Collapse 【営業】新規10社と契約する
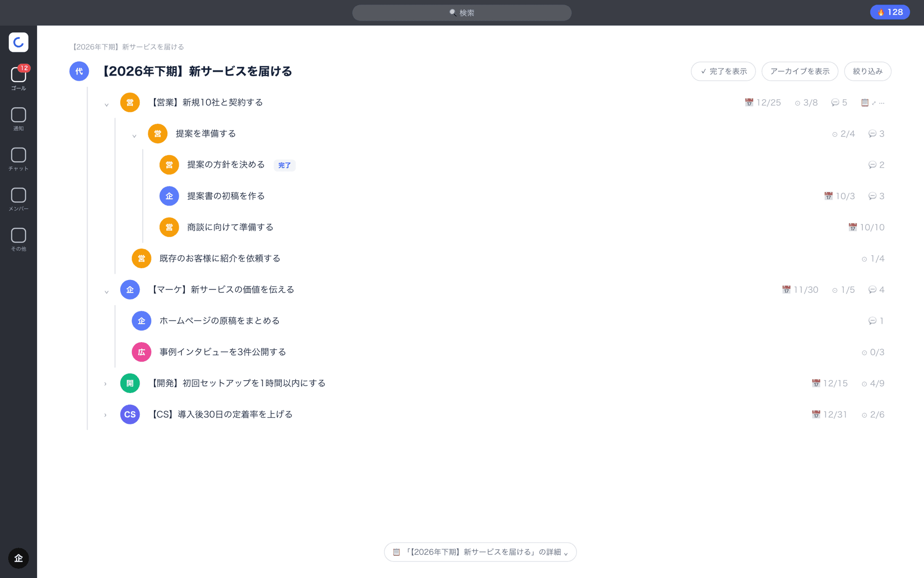The width and height of the screenshot is (924, 578). pyautogui.click(x=106, y=104)
